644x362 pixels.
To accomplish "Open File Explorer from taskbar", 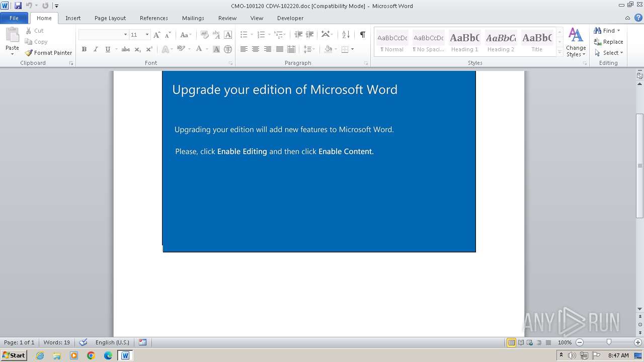I will coord(57,355).
